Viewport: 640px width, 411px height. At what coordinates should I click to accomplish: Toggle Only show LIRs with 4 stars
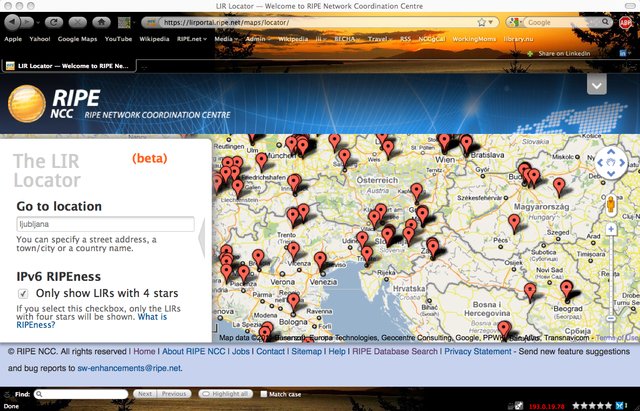point(23,293)
